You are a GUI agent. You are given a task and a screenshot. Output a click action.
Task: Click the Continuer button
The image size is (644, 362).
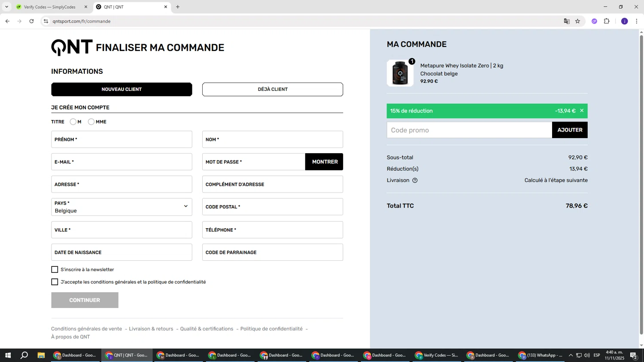(85, 300)
